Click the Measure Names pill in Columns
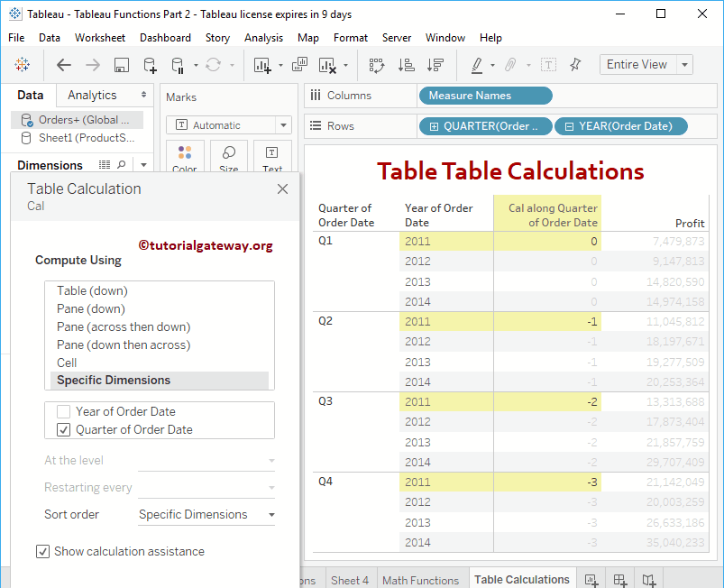 pos(485,96)
